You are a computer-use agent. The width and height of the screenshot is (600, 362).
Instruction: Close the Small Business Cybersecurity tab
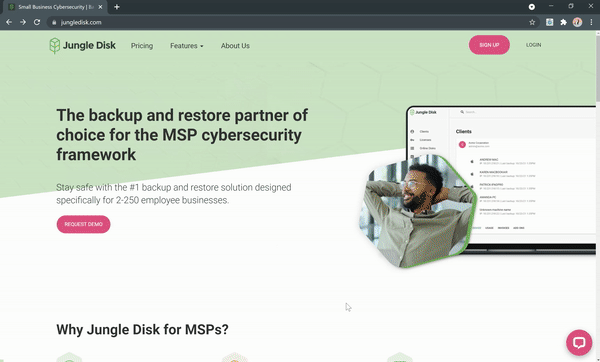[x=100, y=7]
